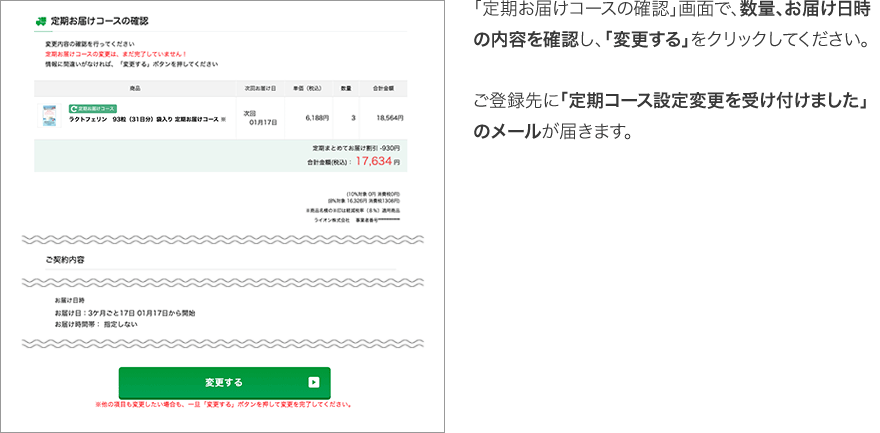Click the お届け日時 label
The height and width of the screenshot is (433, 880).
coord(70,301)
